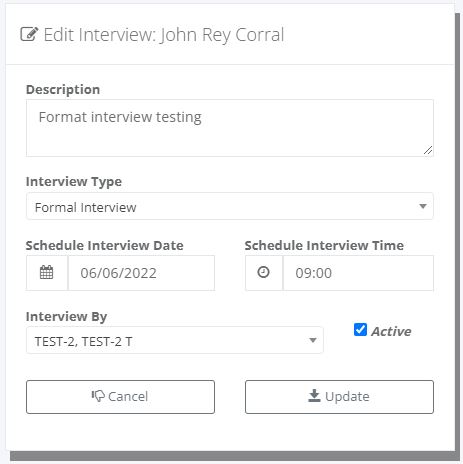
Task: Click the download icon on Update
Action: 314,396
